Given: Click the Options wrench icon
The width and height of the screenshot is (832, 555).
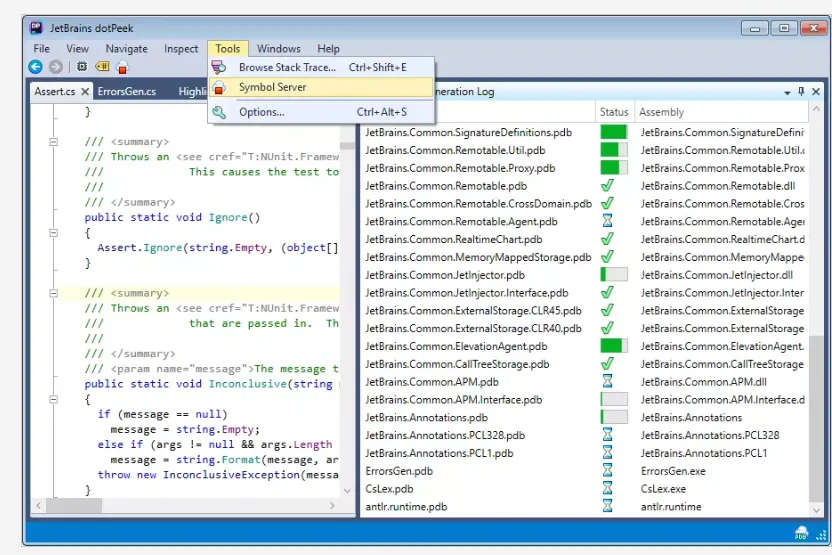Looking at the screenshot, I should (x=219, y=112).
